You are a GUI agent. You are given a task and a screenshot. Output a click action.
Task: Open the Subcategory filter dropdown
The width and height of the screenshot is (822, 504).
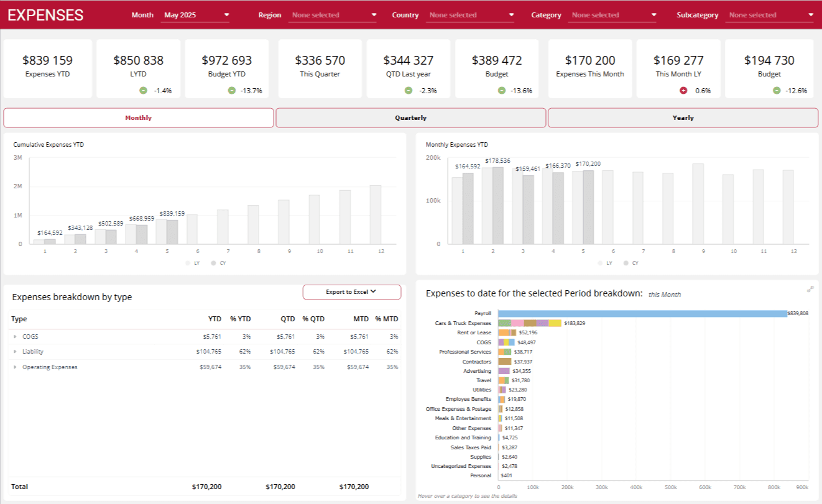coord(770,14)
